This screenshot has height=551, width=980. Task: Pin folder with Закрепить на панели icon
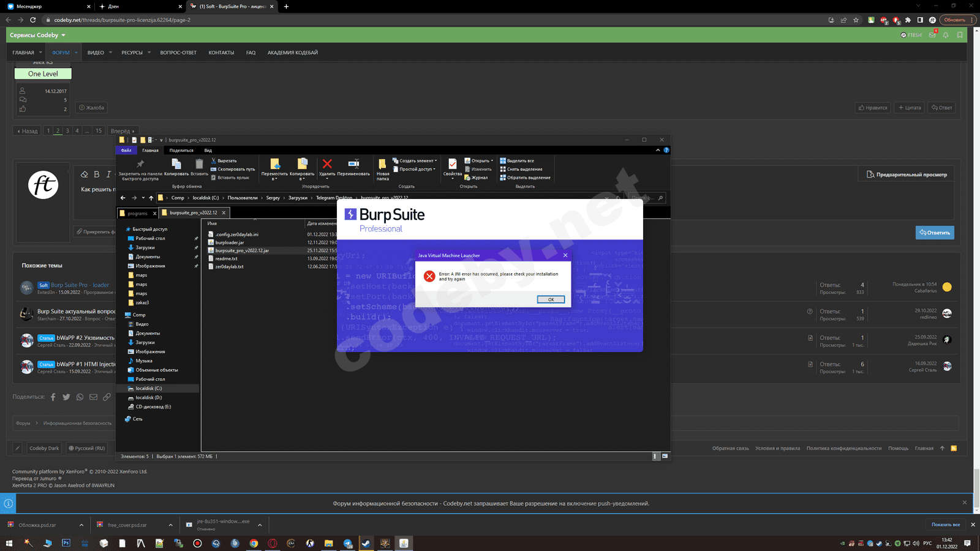(140, 164)
